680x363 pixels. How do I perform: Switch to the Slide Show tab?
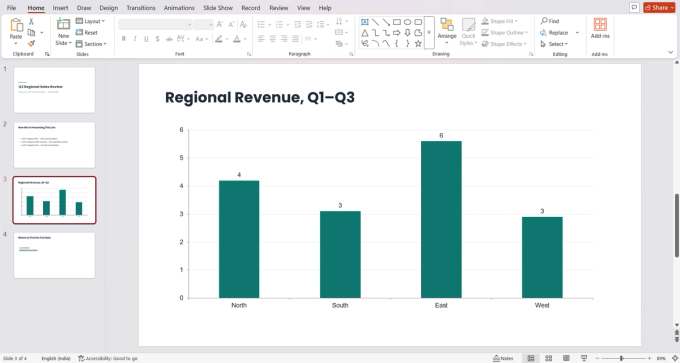(218, 8)
